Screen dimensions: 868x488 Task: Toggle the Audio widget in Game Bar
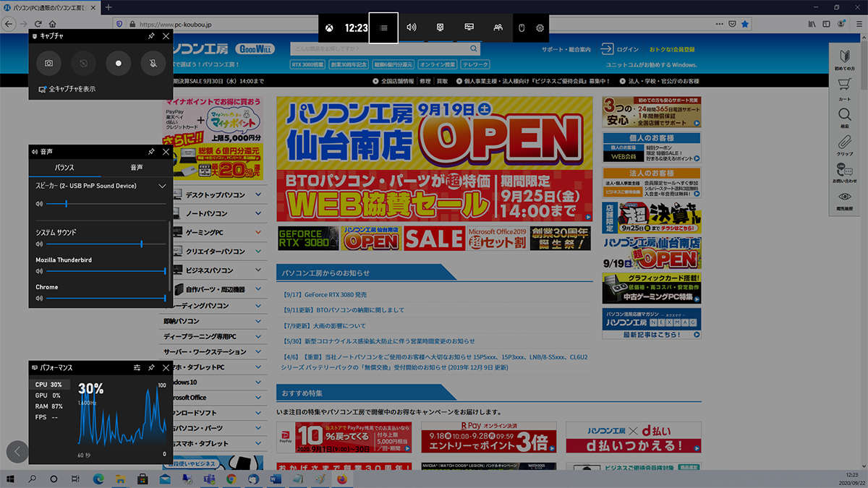(x=412, y=27)
